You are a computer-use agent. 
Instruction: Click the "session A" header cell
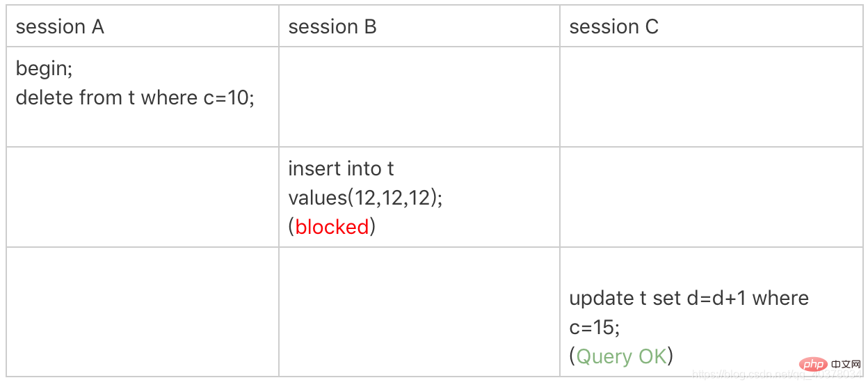pos(60,27)
